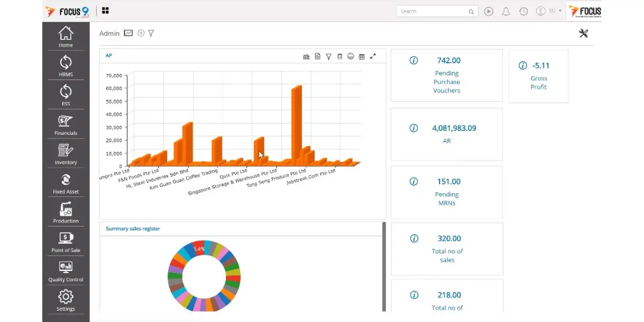Click the dashboard filter funnel near Admin
Viewport: 644px width, 322px height.
tap(151, 33)
